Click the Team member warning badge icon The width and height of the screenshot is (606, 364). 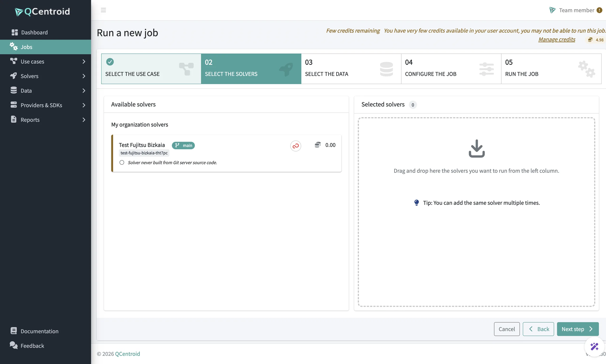click(x=599, y=10)
